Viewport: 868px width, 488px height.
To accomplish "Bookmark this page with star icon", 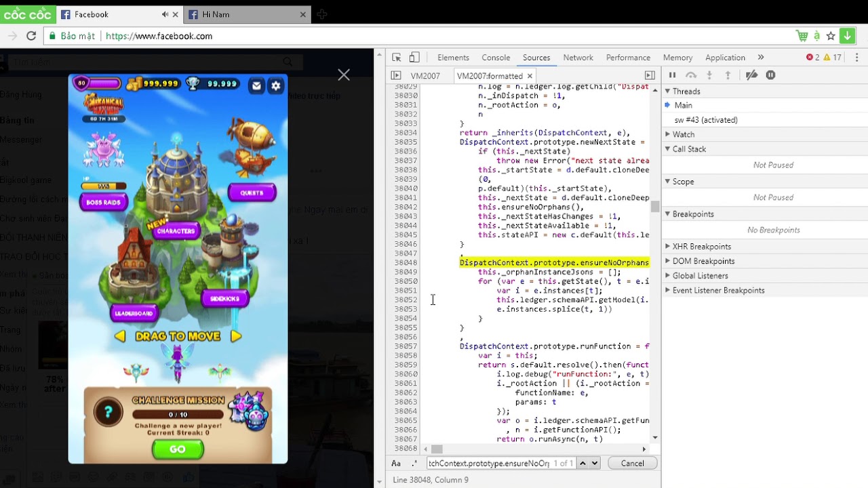I will [x=831, y=36].
